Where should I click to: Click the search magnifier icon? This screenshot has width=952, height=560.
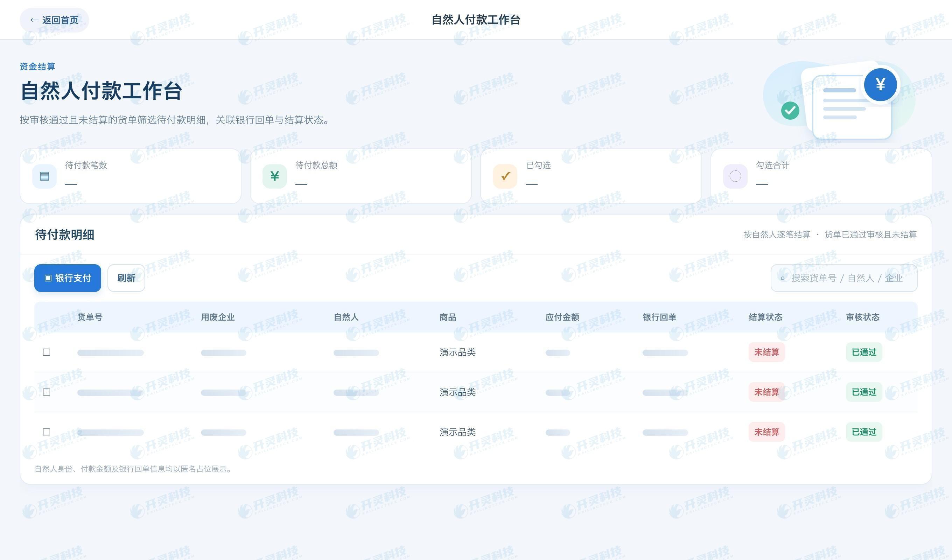click(783, 279)
